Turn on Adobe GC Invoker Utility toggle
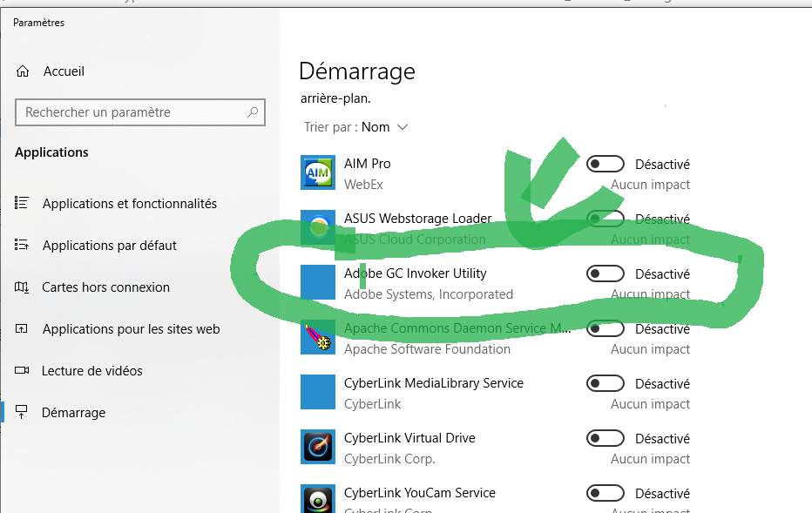This screenshot has height=513, width=812. click(x=606, y=273)
